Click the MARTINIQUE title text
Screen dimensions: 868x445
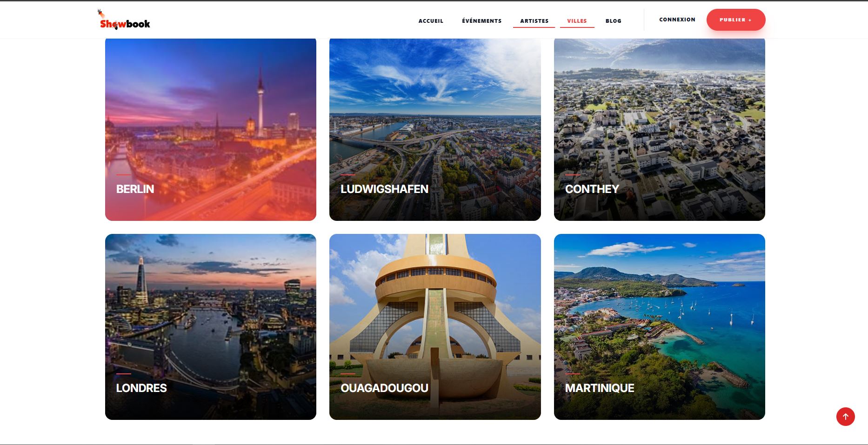599,388
